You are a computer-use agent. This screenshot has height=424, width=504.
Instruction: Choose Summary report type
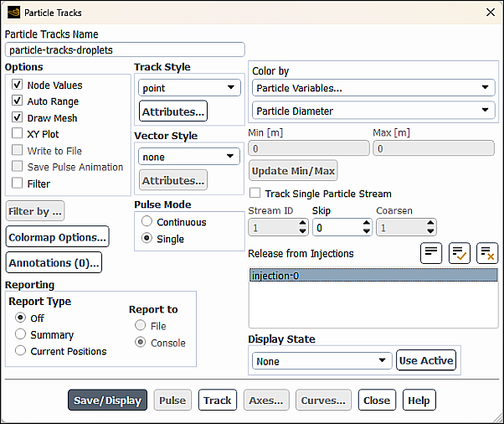21,334
